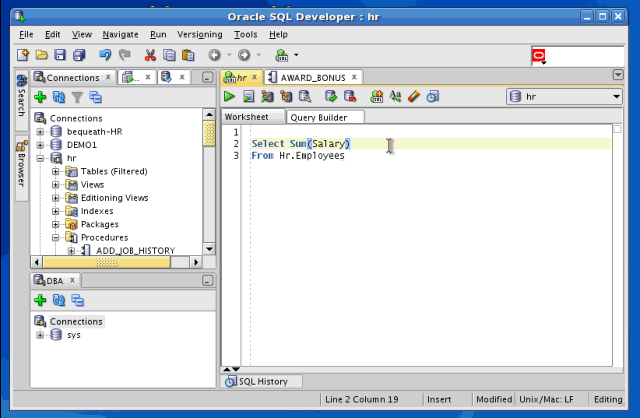640x418 pixels.
Task: Navigate forward with the right round arrow
Action: click(x=244, y=55)
